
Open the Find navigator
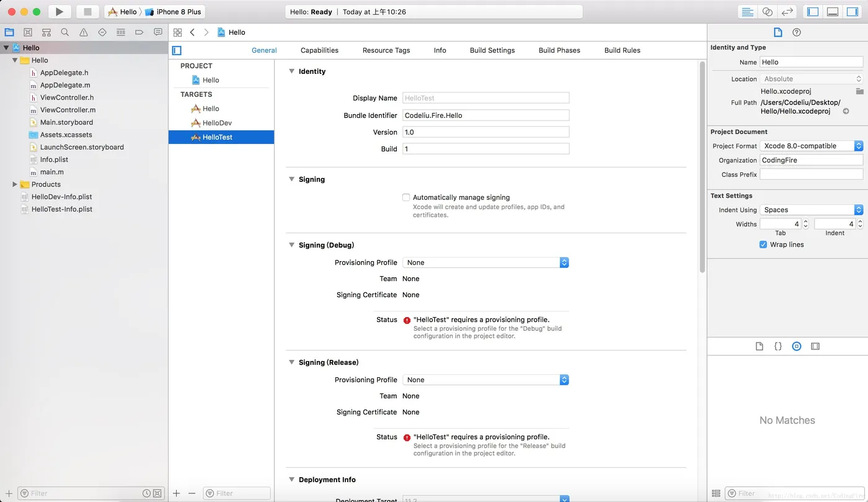coord(65,32)
